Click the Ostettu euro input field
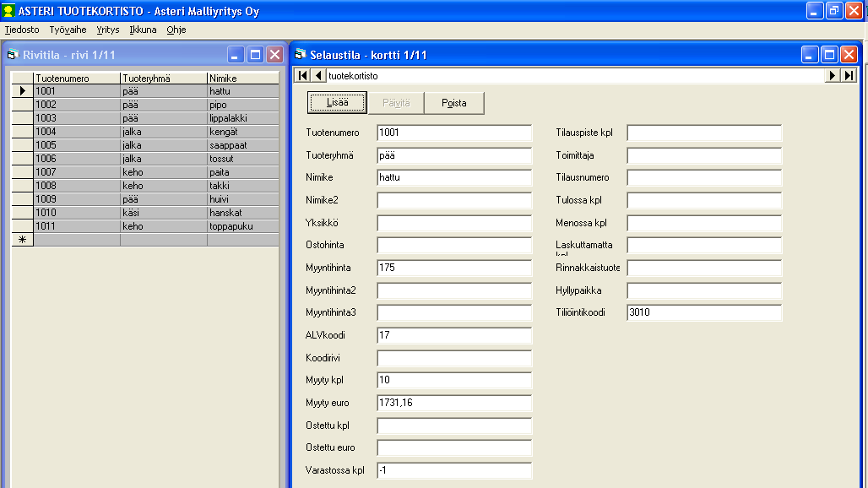868x488 pixels. [x=454, y=447]
